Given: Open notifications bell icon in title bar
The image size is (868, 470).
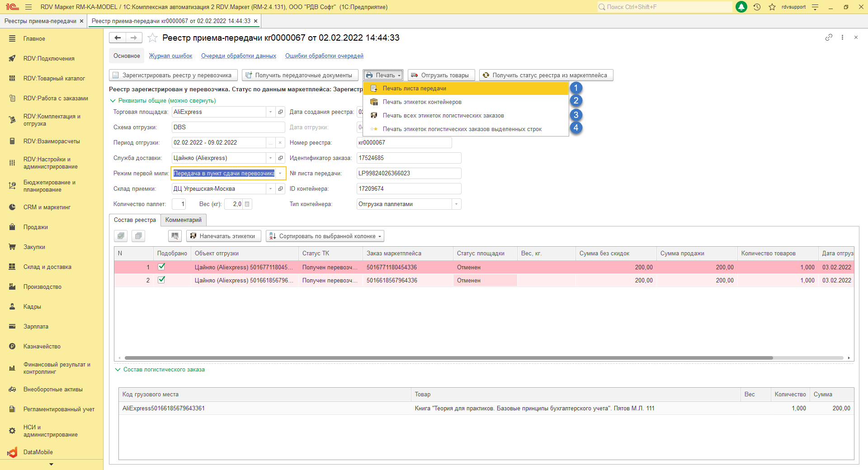Looking at the screenshot, I should point(741,7).
